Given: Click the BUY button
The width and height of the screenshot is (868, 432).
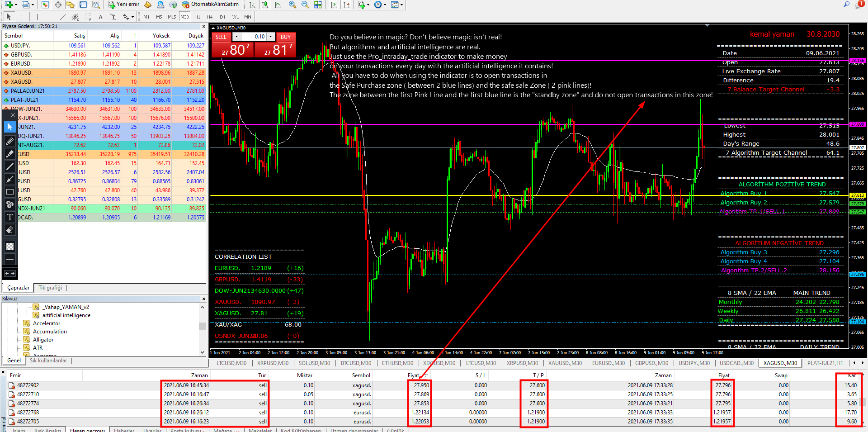Looking at the screenshot, I should 285,37.
